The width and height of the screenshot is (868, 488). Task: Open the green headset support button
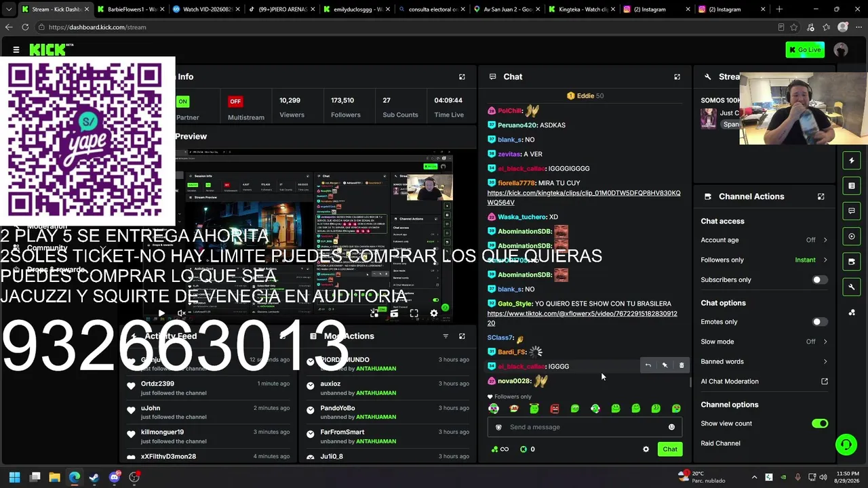point(846,445)
